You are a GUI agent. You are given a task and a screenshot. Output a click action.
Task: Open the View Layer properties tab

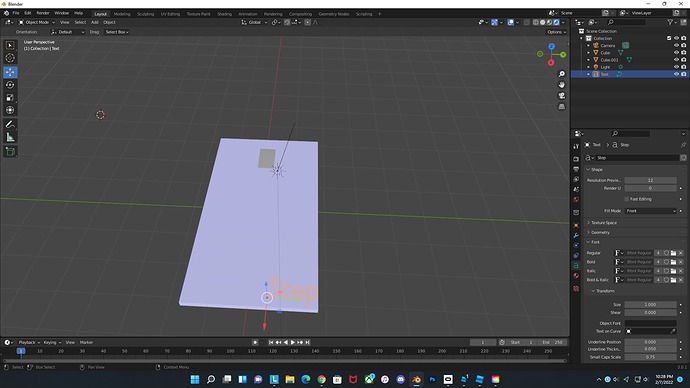pos(576,179)
